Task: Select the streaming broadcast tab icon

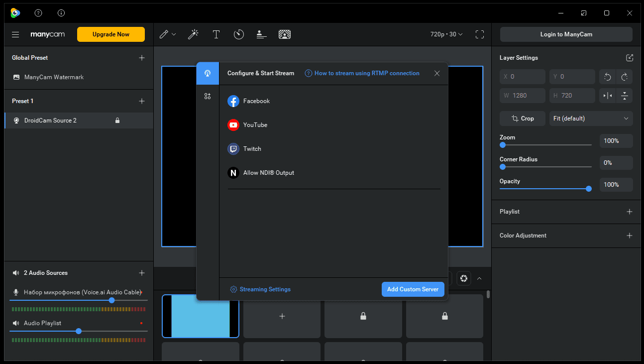Action: (x=208, y=73)
